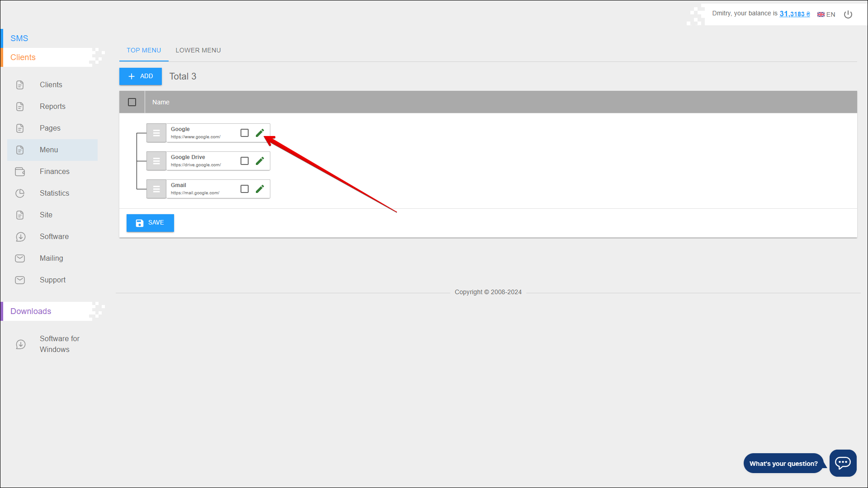Click the Statistics pie chart icon

[20, 193]
